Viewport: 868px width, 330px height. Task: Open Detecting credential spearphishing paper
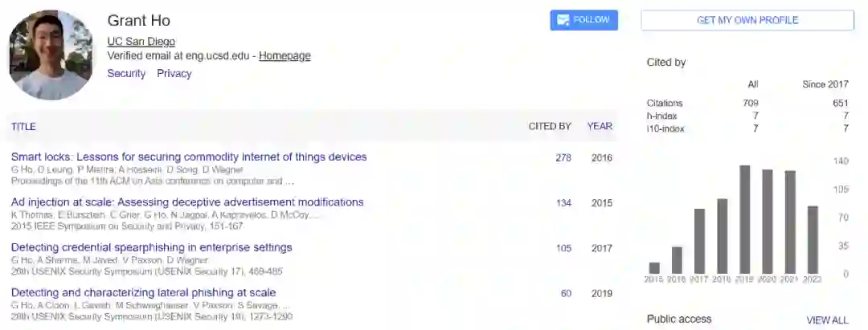click(152, 247)
